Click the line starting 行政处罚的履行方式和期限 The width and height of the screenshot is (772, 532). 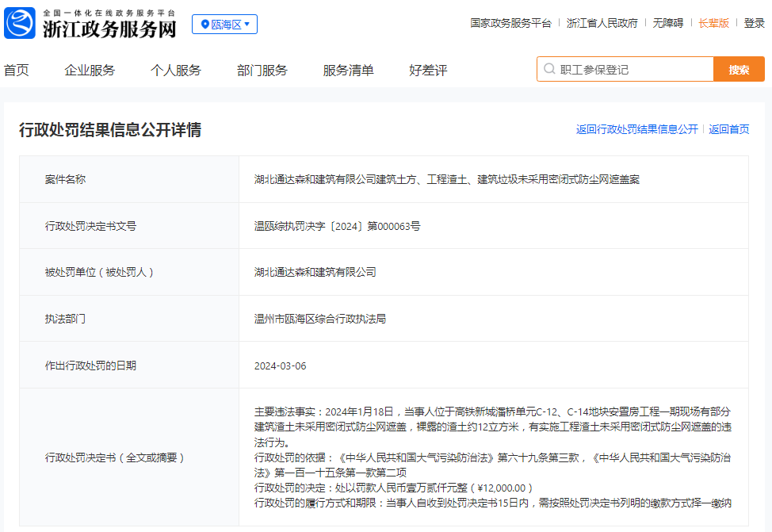(493, 503)
